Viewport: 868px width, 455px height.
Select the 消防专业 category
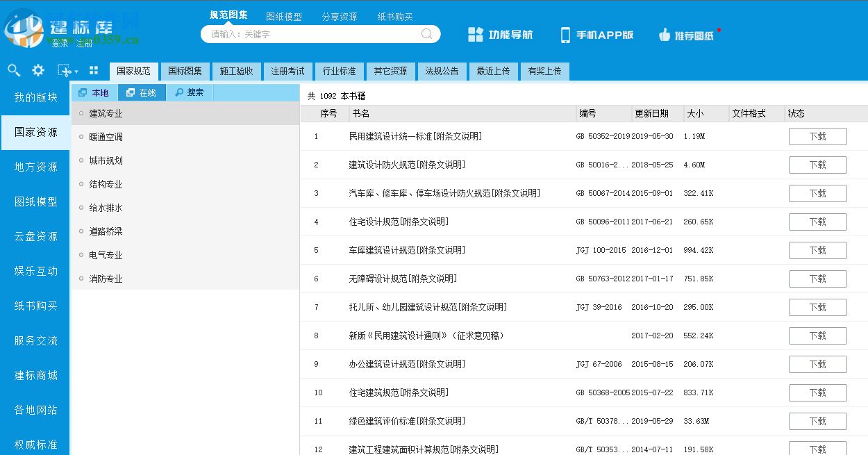[185, 279]
